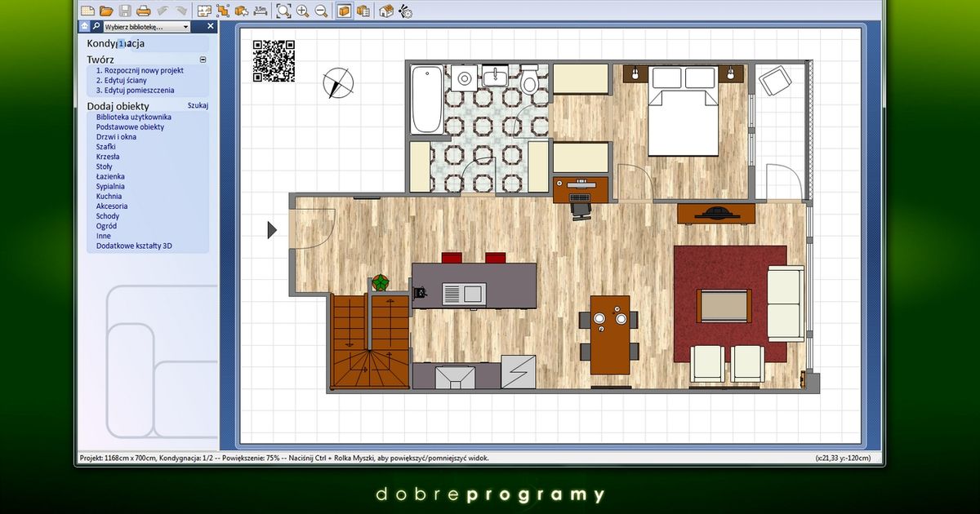This screenshot has width=980, height=514.
Task: Click the Save floppy disk icon
Action: click(x=125, y=11)
